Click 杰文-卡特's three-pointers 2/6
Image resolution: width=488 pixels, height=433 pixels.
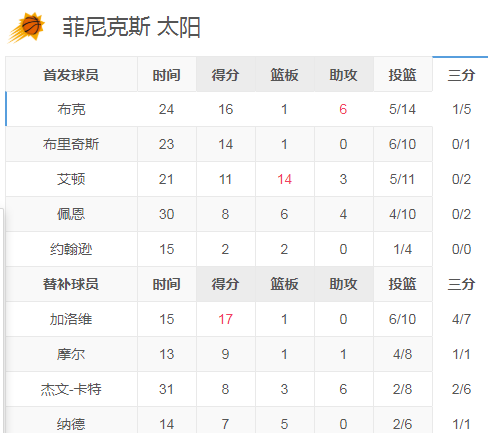(461, 389)
